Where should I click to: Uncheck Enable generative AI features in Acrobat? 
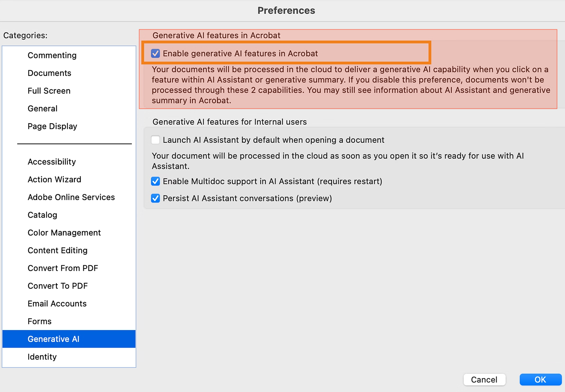pos(155,53)
